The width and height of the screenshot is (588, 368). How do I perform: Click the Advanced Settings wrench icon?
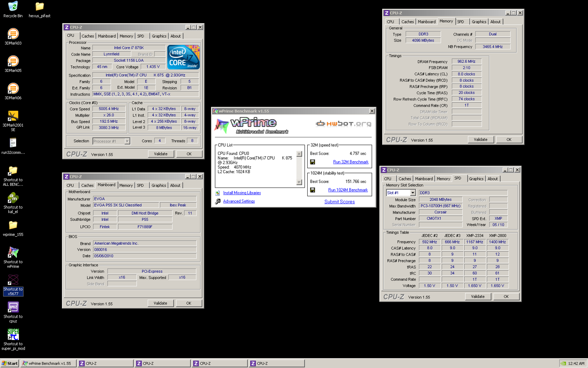(x=218, y=201)
